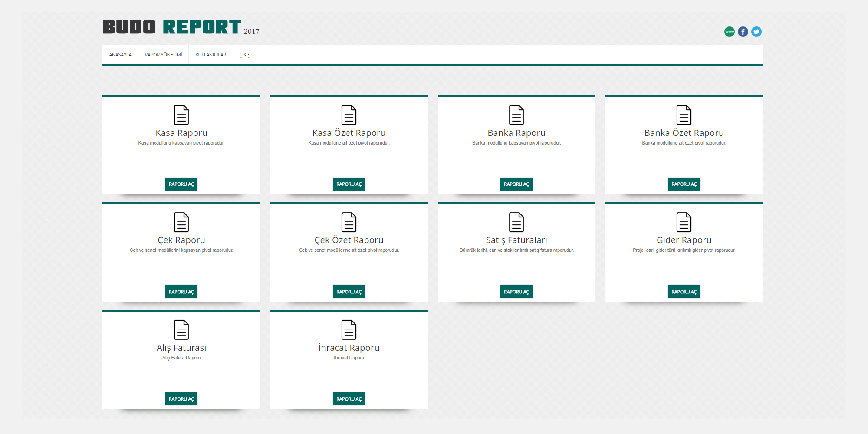
Task: Go to the ANASAYFA menu item
Action: [x=120, y=55]
